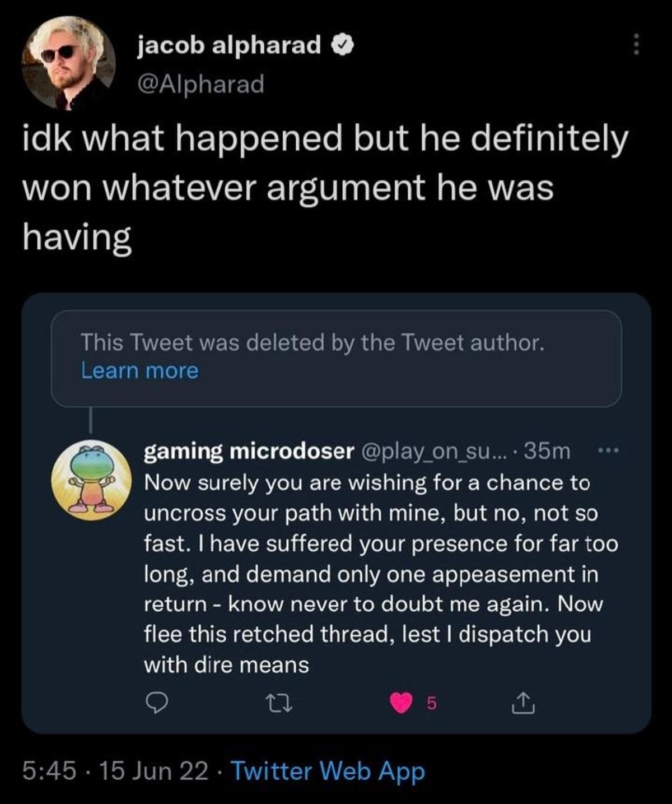Open the quoted tweet's horizontal three-dot menu
Screen dimensions: 672x804
point(607,451)
